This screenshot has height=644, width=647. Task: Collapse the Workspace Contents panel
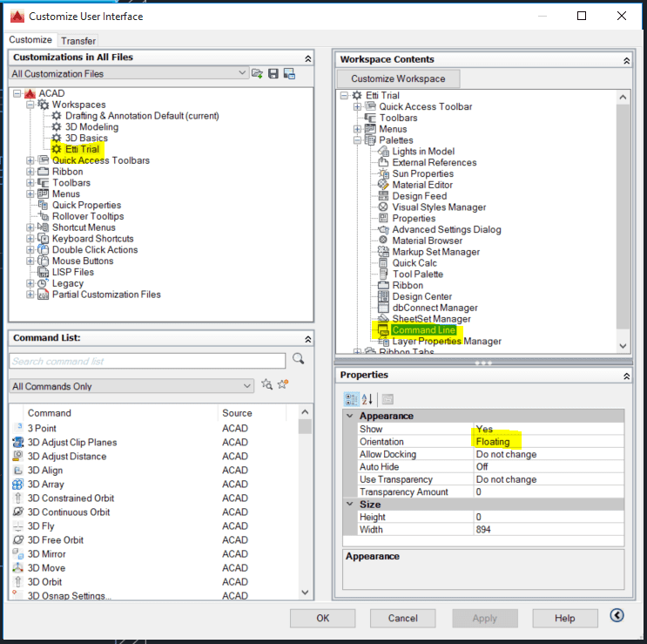pyautogui.click(x=626, y=61)
